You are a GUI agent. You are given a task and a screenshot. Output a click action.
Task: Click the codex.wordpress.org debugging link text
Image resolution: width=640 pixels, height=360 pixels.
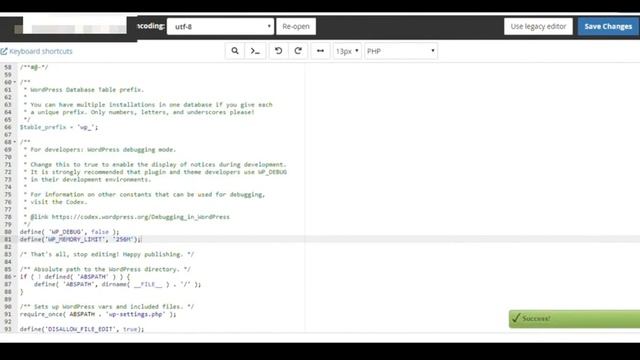141,217
